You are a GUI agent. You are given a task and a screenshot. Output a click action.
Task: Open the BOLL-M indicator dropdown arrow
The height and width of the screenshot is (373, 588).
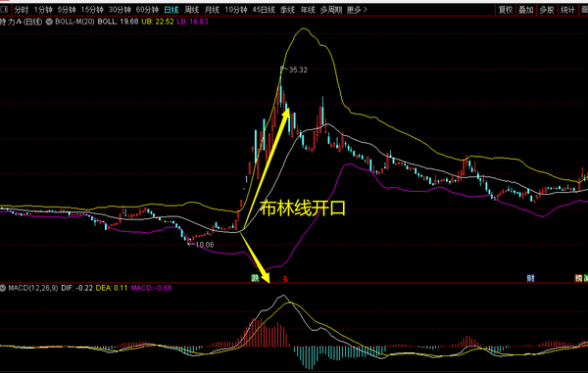point(49,22)
